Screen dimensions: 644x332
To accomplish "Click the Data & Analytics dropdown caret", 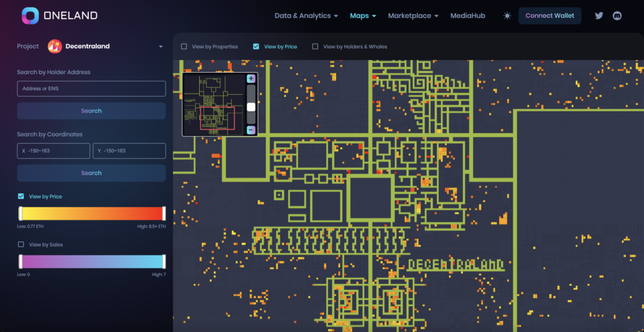I will click(336, 16).
